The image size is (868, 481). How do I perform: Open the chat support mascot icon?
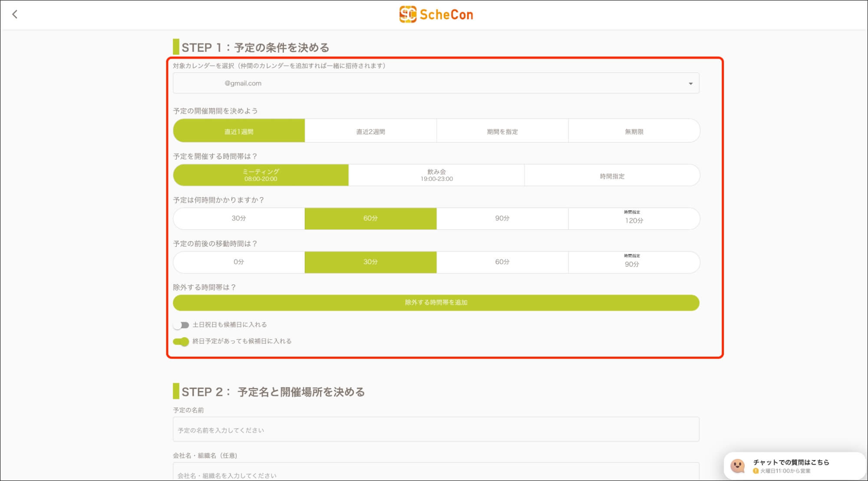[738, 466]
